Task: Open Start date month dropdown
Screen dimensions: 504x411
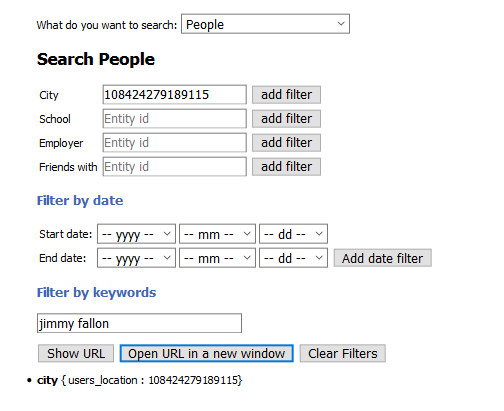Action: point(217,234)
